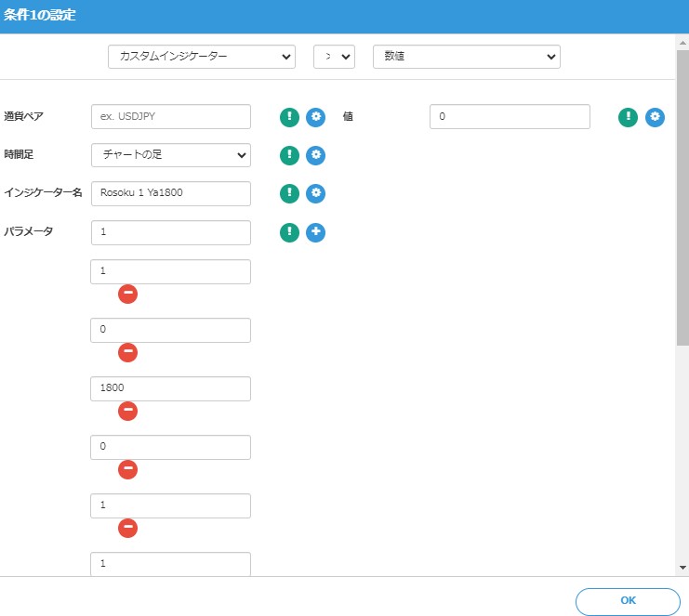Open the gear settings icon beside 通貨ペア
The image size is (689, 616).
click(316, 117)
